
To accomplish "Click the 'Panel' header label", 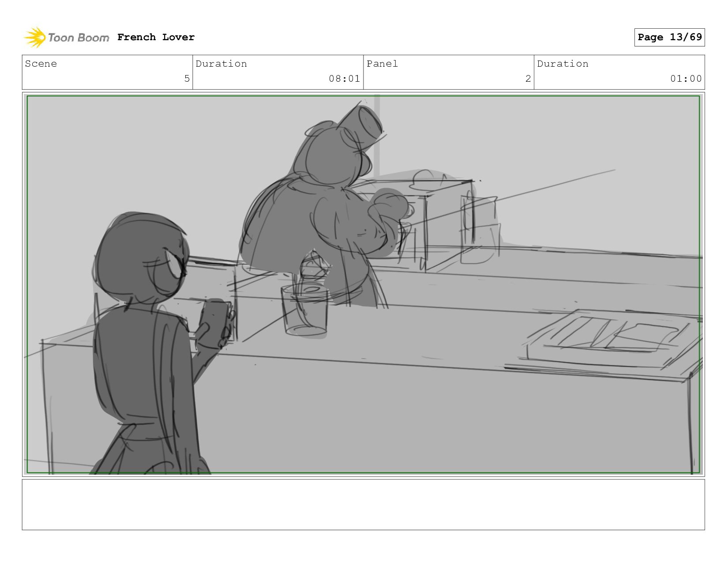I will (x=382, y=64).
